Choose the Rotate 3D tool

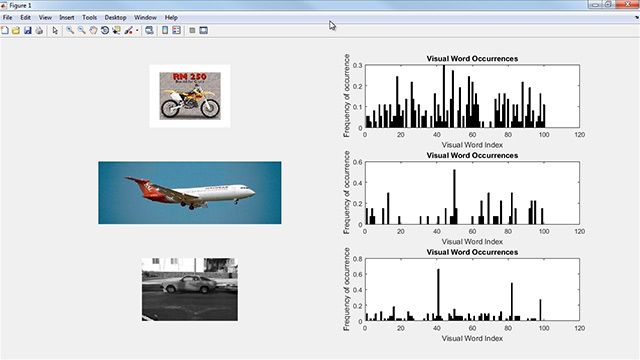105,31
